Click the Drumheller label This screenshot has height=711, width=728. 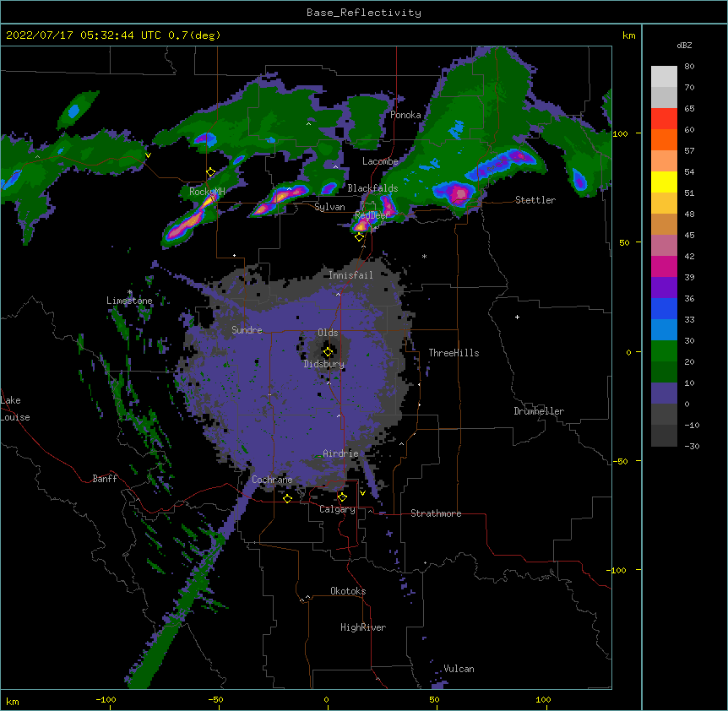coord(539,411)
